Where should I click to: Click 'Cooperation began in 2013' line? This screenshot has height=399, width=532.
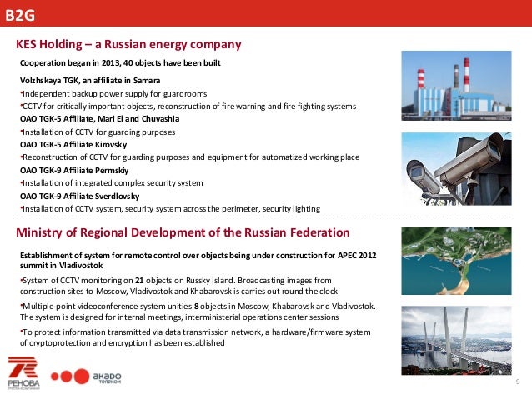click(120, 63)
